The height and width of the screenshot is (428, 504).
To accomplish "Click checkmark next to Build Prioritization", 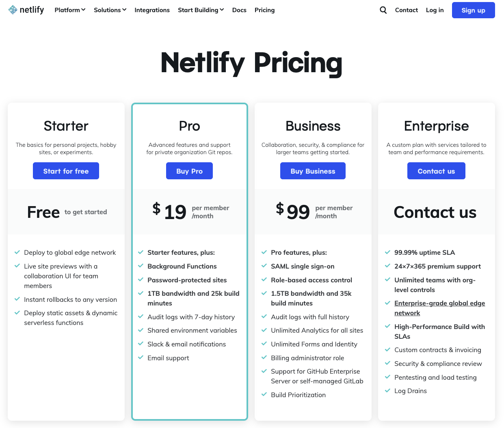I will pos(264,395).
